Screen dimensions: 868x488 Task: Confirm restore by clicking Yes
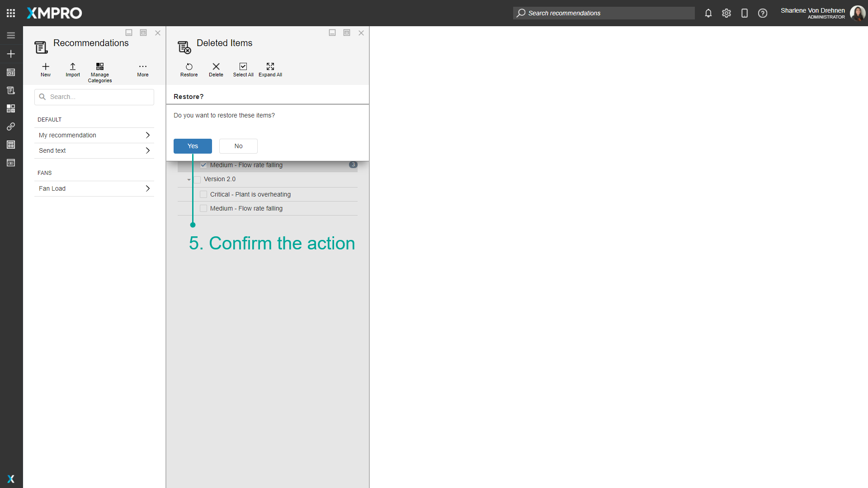tap(193, 146)
